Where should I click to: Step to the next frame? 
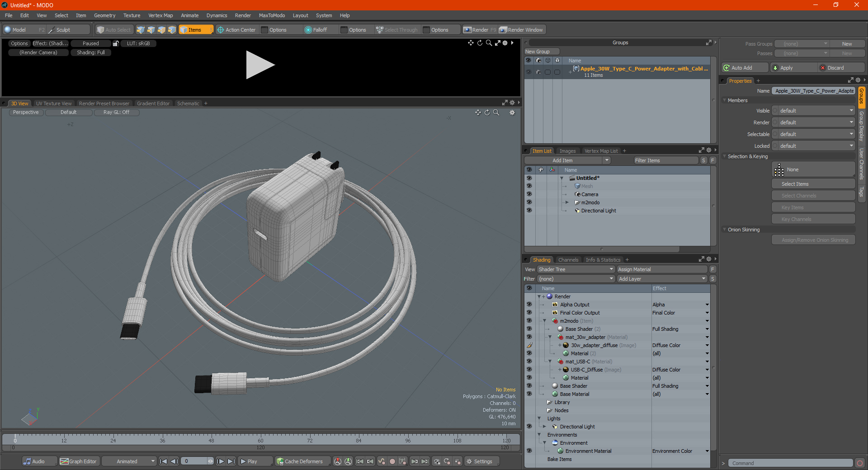coord(220,461)
